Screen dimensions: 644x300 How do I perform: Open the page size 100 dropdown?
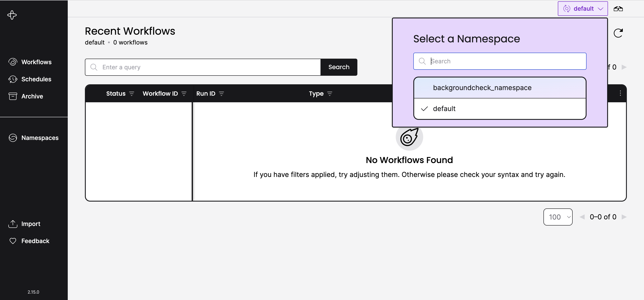[558, 217]
